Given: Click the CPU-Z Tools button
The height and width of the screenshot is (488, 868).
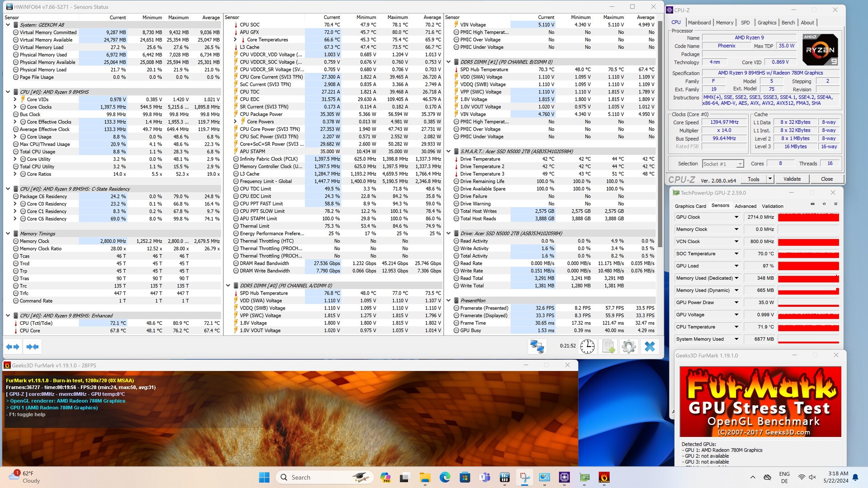Looking at the screenshot, I should 753,179.
